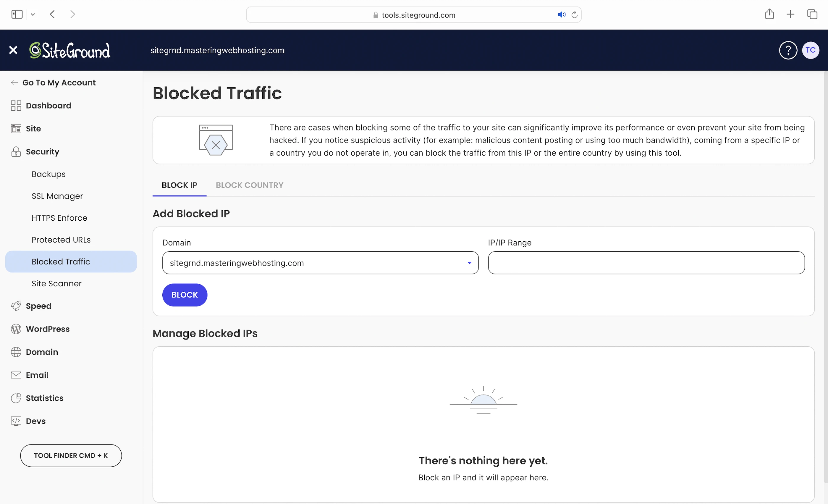This screenshot has width=828, height=504.
Task: Click the Speed rocket icon
Action: [x=16, y=306]
